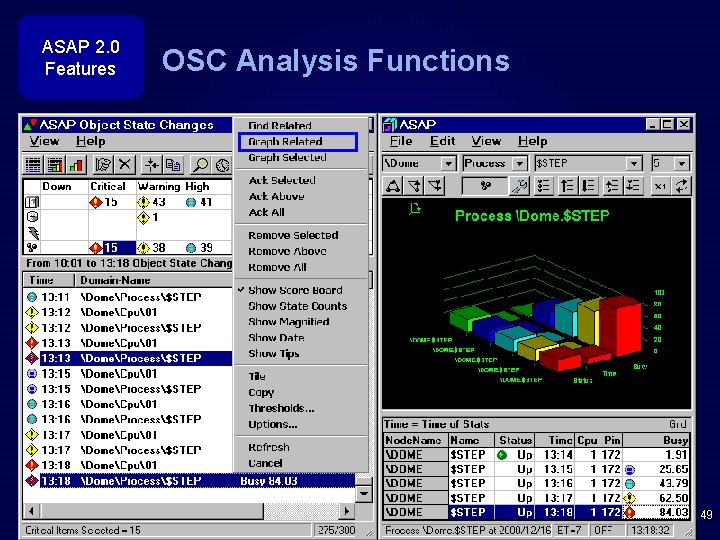Select the grid cell showing 62.50 busy
The width and height of the screenshot is (720, 540).
(x=656, y=498)
